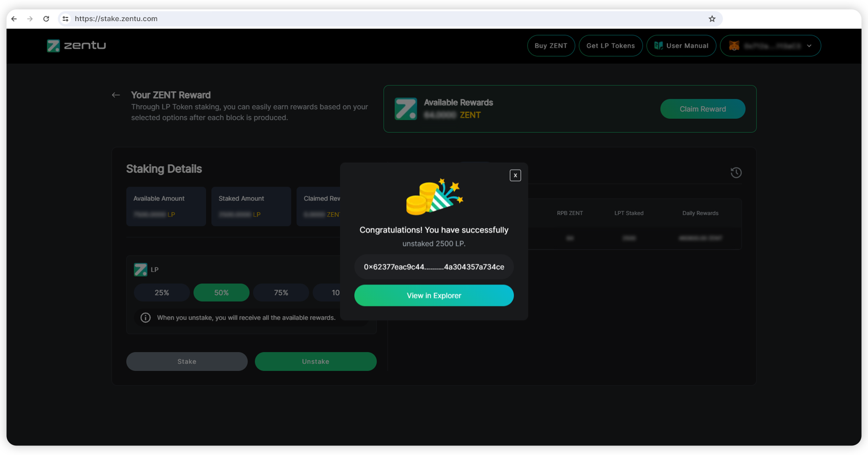Go back using arrow beside Your ZENT Reward
Image resolution: width=868 pixels, height=455 pixels.
(x=116, y=95)
